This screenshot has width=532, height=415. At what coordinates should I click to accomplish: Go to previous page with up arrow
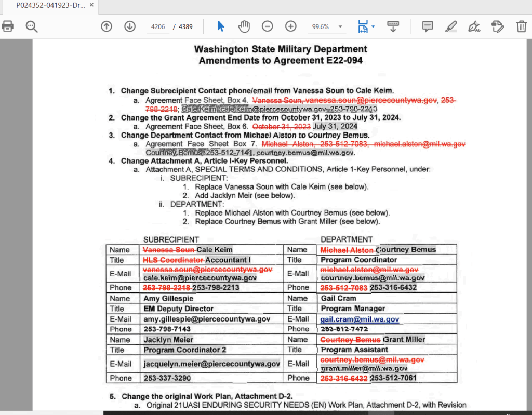[x=107, y=26]
